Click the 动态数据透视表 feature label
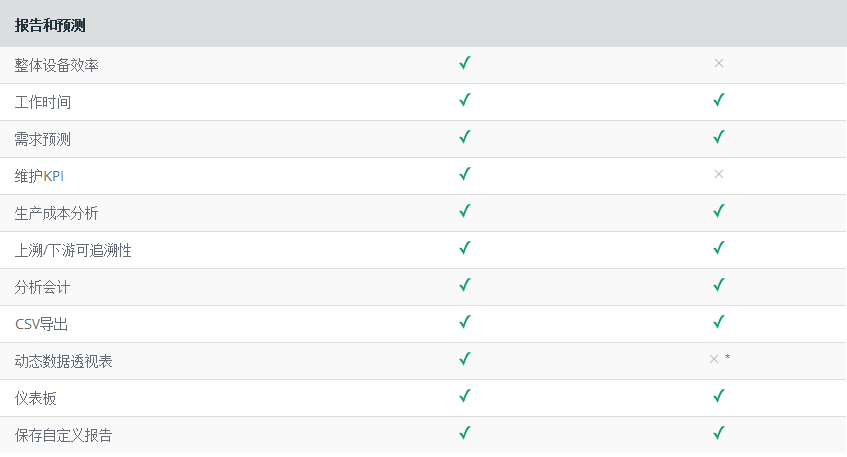 pyautogui.click(x=64, y=361)
